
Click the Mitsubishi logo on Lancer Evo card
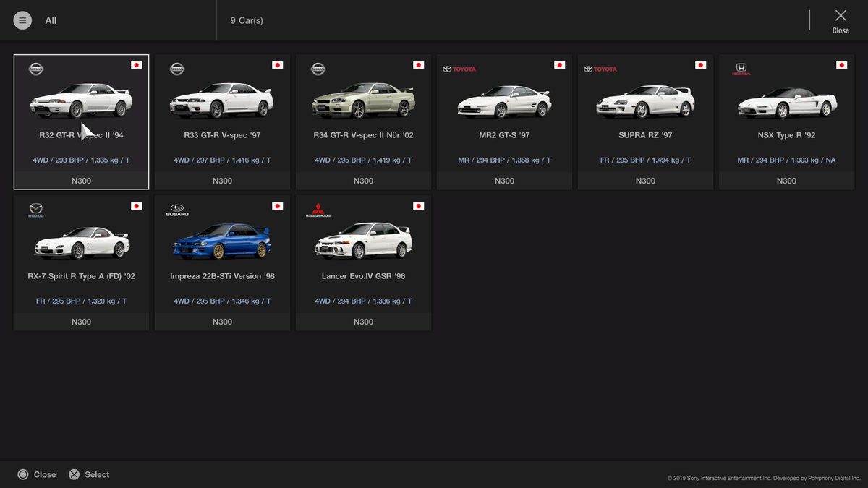coord(318,210)
